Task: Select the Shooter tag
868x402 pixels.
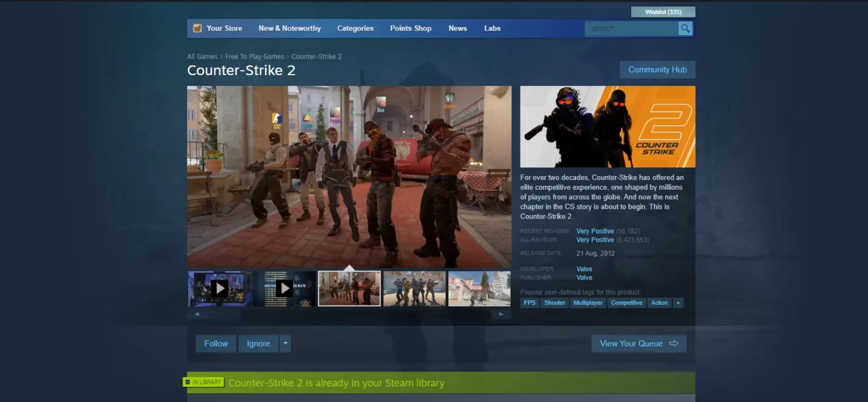Action: (554, 303)
